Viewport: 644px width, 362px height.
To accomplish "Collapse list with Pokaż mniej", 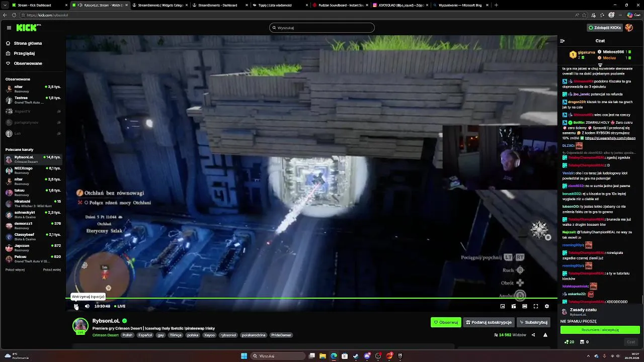I will [52, 269].
